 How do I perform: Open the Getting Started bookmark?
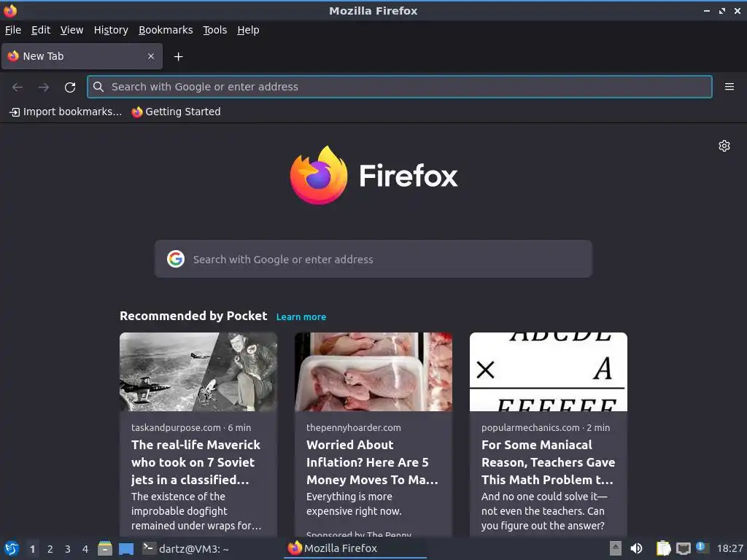pos(177,112)
